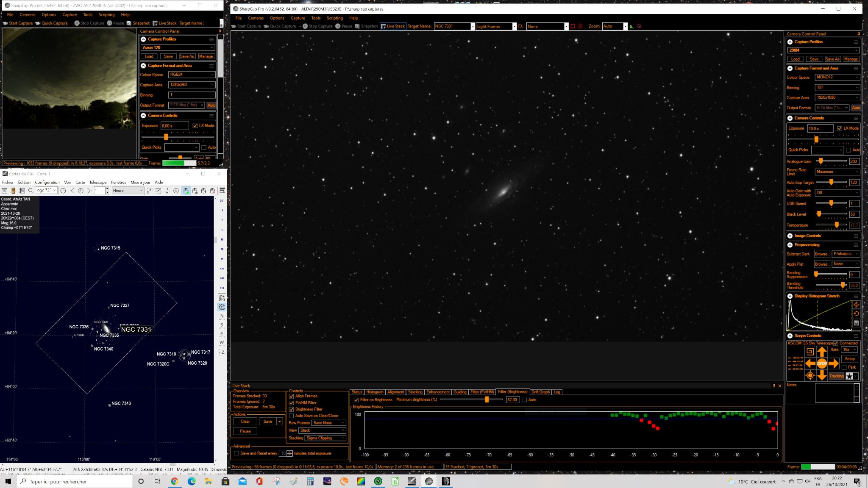Toggle the FWHM Filter checkbox
This screenshot has width=868, height=488.
point(291,403)
